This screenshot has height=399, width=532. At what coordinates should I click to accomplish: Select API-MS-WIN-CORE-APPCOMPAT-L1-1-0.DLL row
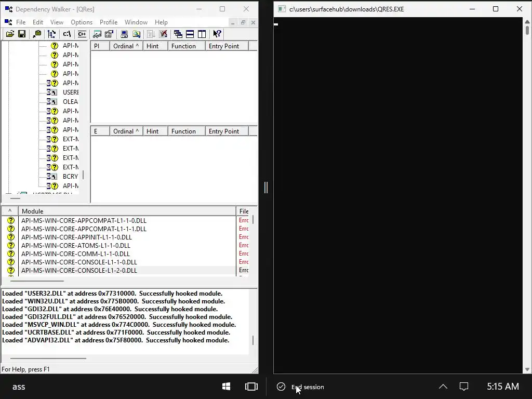point(125,220)
